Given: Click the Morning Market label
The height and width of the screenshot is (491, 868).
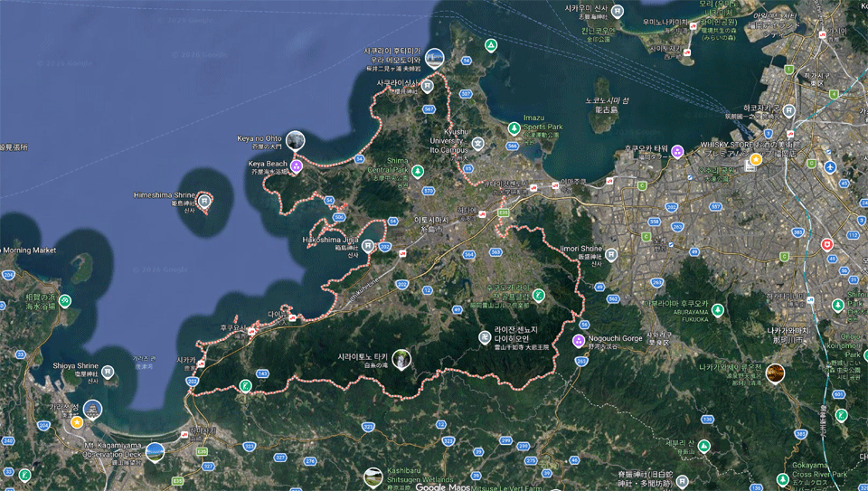Looking at the screenshot, I should 29,250.
